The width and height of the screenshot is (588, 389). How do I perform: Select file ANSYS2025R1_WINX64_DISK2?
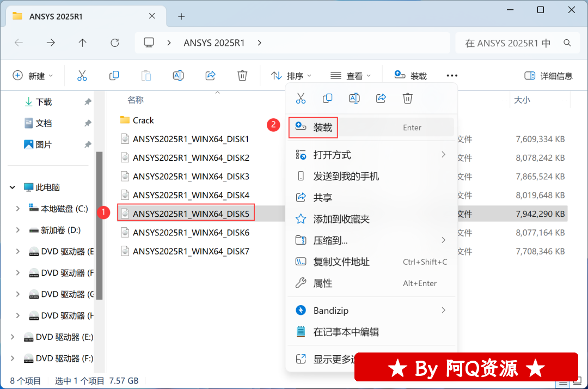tap(185, 157)
